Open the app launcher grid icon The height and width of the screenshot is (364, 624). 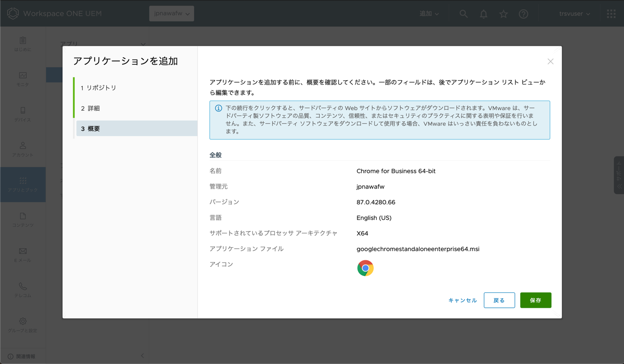tap(611, 14)
